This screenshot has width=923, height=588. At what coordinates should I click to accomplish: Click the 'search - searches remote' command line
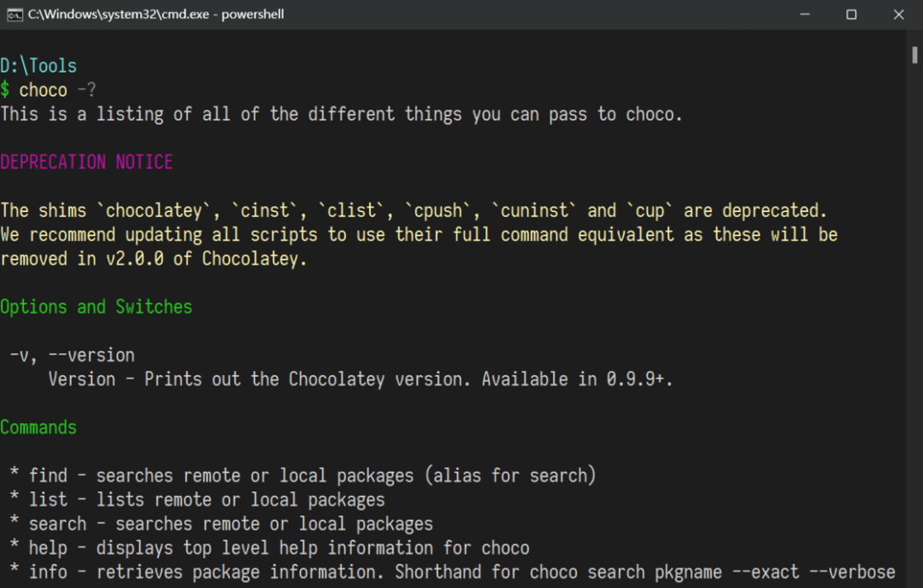(x=221, y=524)
